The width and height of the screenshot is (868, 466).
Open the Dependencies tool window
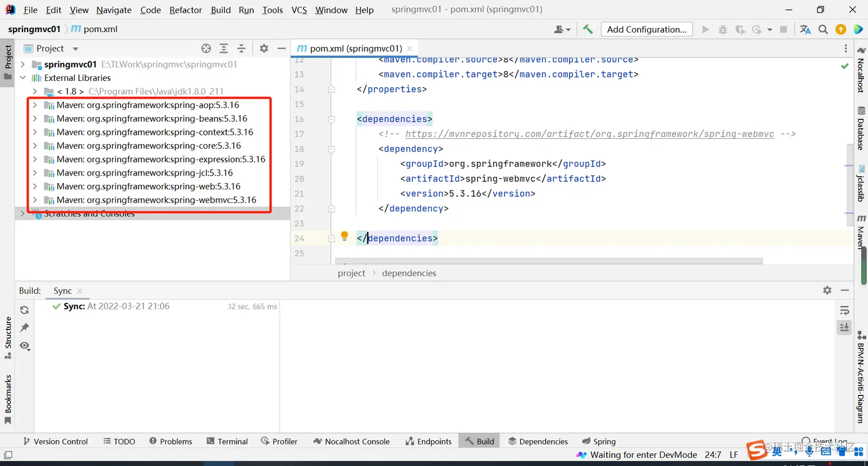coord(538,441)
